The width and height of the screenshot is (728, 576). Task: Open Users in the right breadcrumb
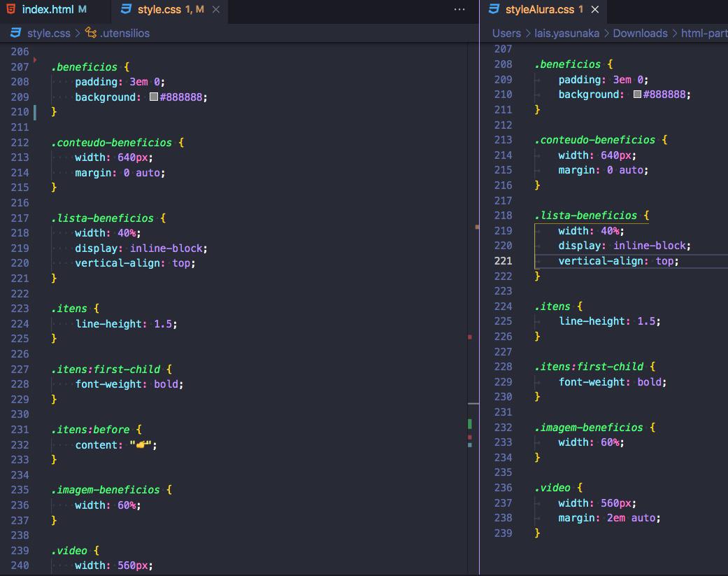click(506, 33)
